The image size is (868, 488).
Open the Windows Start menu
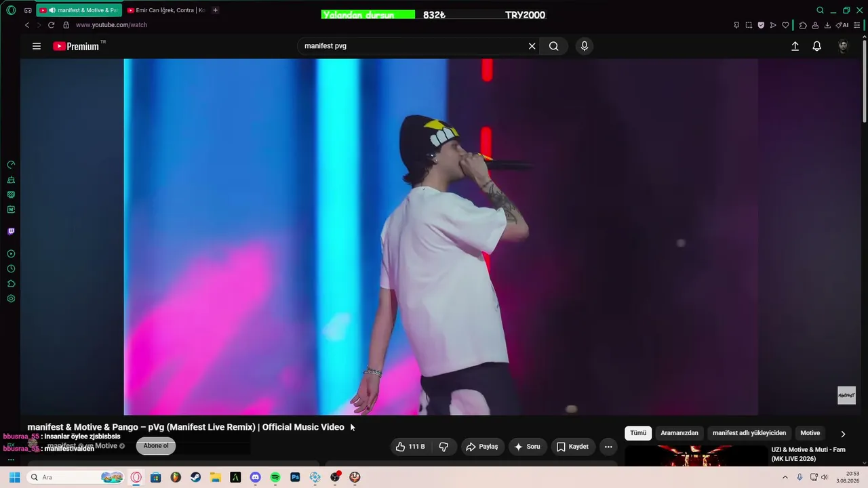click(14, 477)
